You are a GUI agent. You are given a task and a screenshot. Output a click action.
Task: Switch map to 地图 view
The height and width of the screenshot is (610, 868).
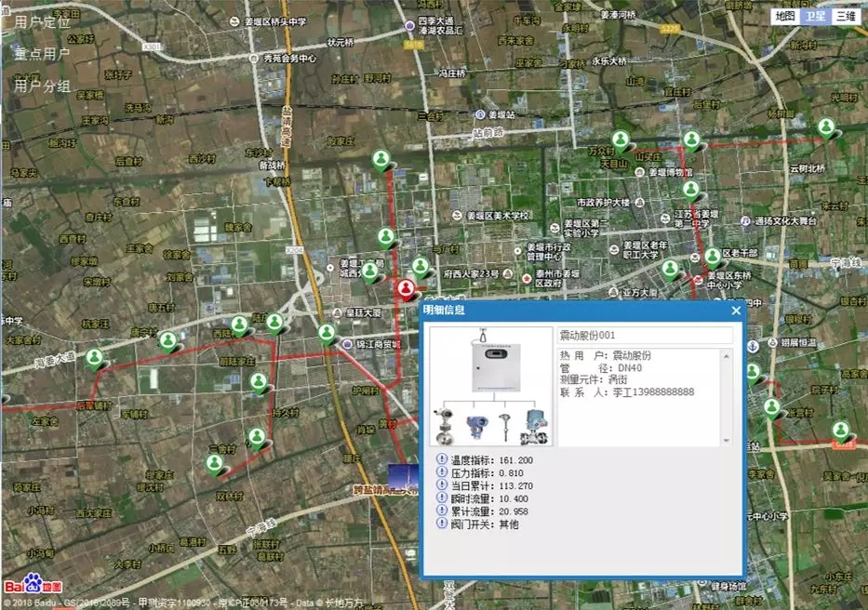pos(785,16)
